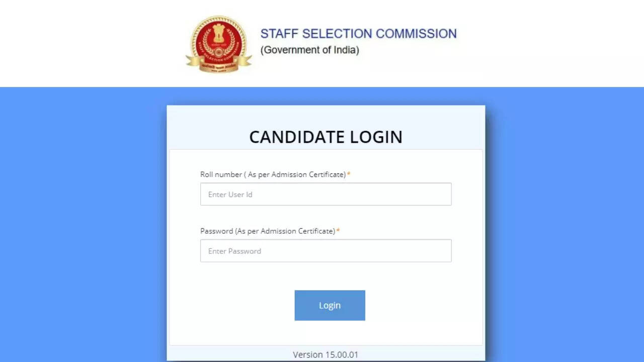The image size is (644, 362).
Task: Click the word 'Login' on the button
Action: 330,305
